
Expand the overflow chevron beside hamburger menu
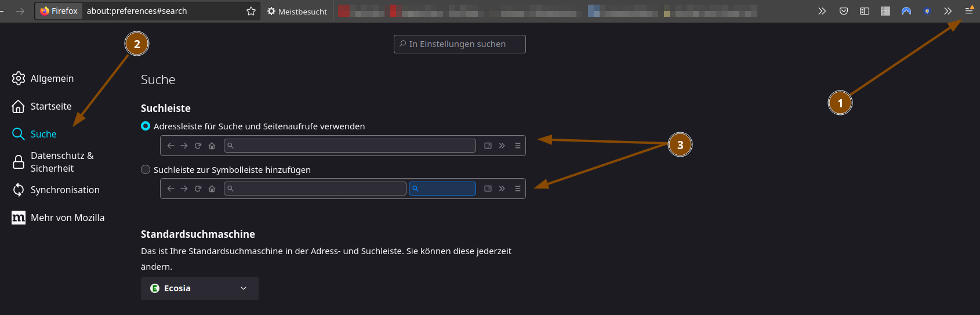click(x=948, y=11)
